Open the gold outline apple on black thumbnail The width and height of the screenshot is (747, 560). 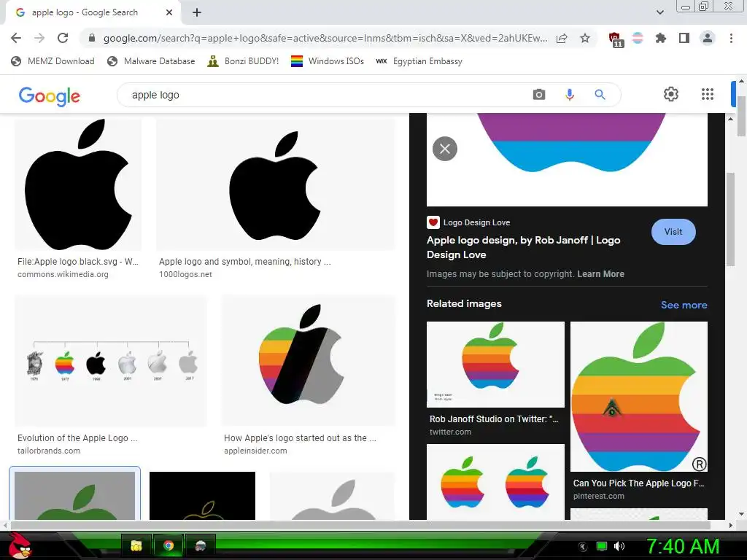pos(203,496)
